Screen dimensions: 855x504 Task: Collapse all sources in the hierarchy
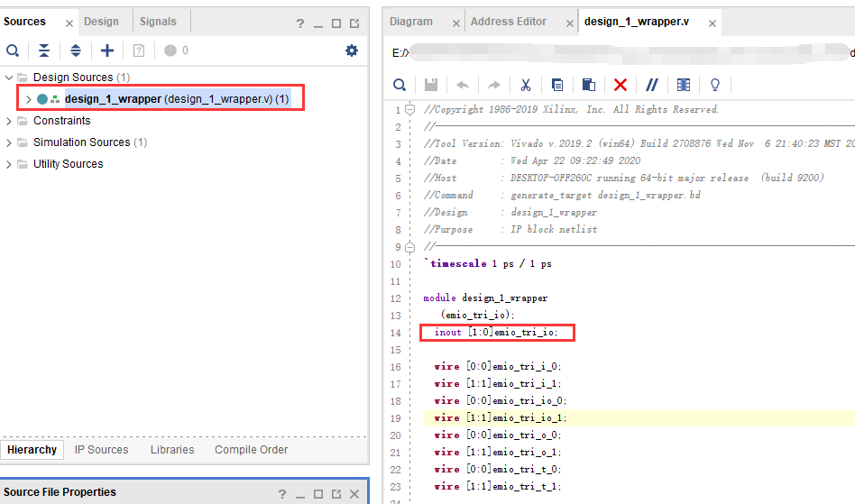tap(44, 50)
